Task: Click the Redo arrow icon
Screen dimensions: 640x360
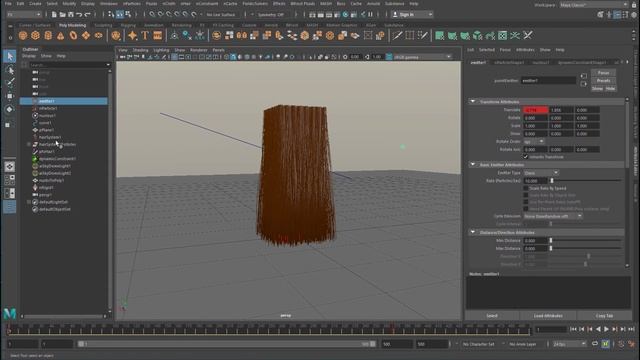Action: 87,15
